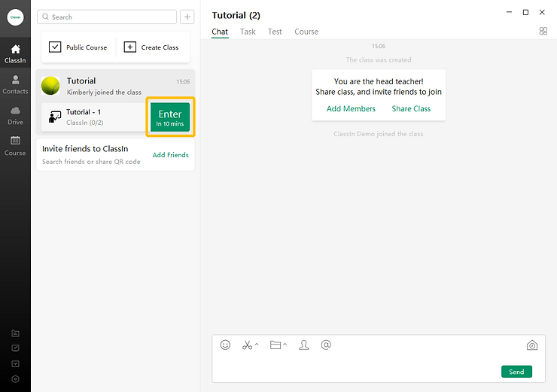
Task: Open settings hexagon icon in sidebar
Action: [x=15, y=379]
